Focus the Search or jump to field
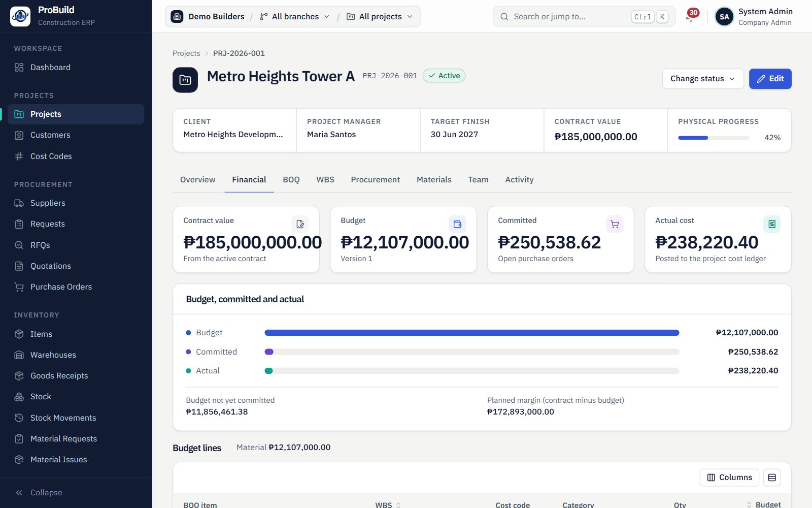812x508 pixels. tap(584, 17)
